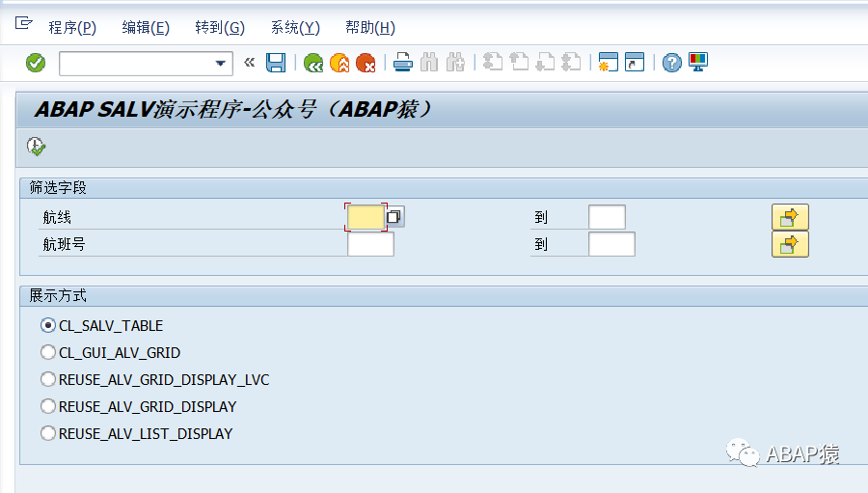The width and height of the screenshot is (868, 493).
Task: Select the REUSE_ALV_LIST_DISPLAY radio button
Action: coord(48,433)
